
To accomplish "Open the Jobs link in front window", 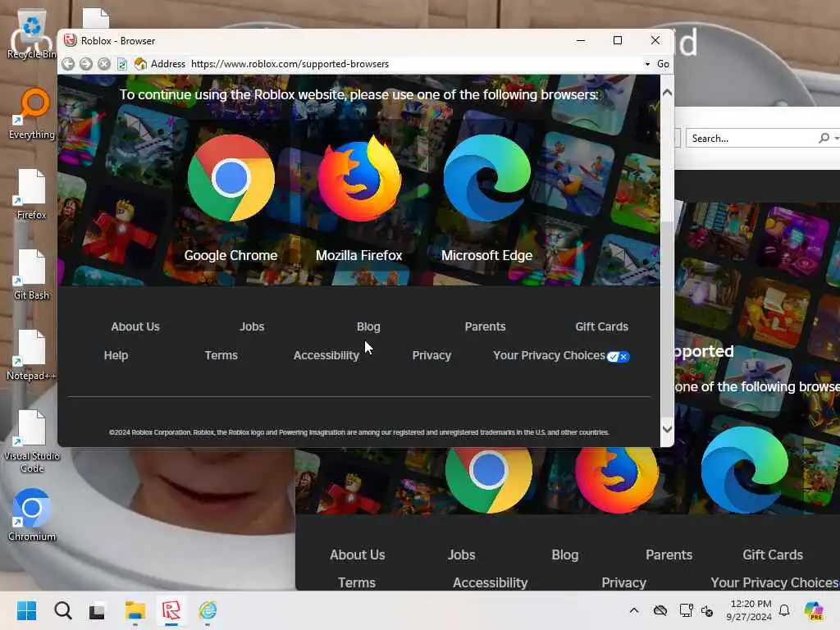I will tap(252, 326).
